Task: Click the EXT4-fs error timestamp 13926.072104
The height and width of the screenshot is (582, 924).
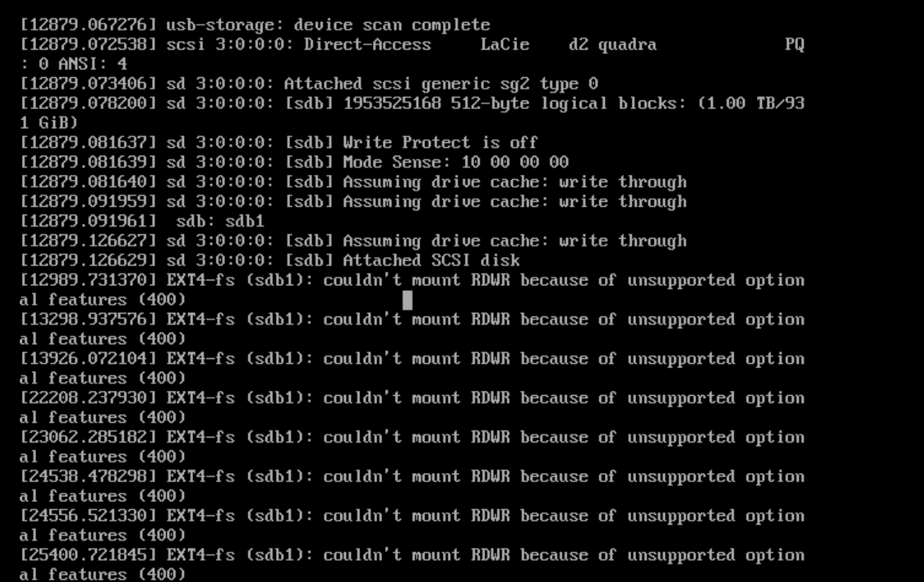Action: [88, 359]
